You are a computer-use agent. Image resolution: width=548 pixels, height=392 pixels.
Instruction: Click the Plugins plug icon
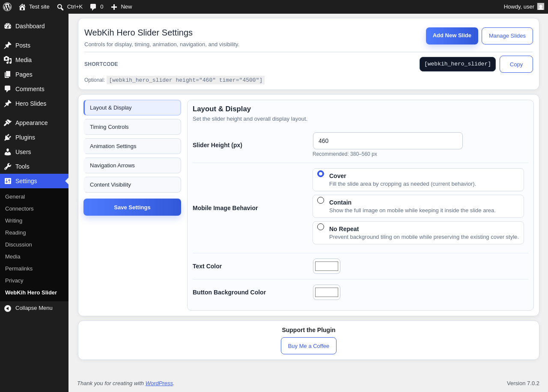pos(8,137)
